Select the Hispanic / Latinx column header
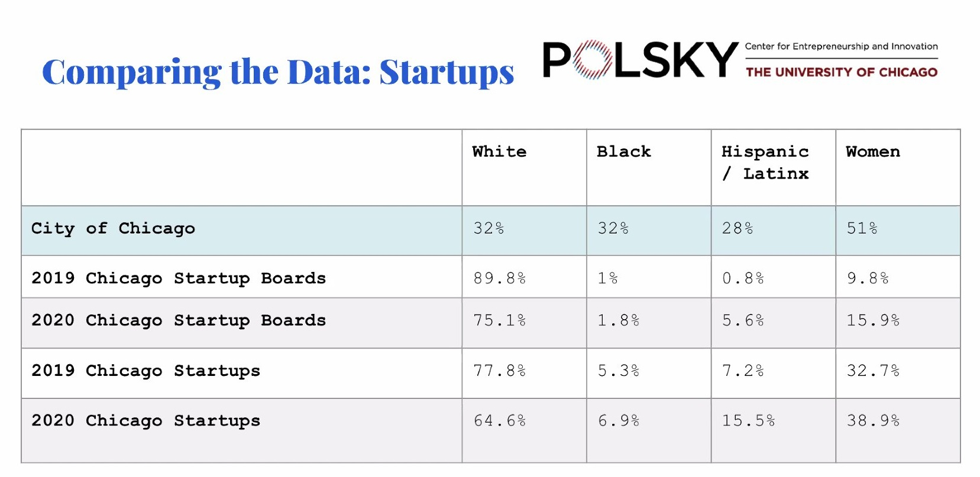Image resolution: width=980 pixels, height=477 pixels. 765,163
